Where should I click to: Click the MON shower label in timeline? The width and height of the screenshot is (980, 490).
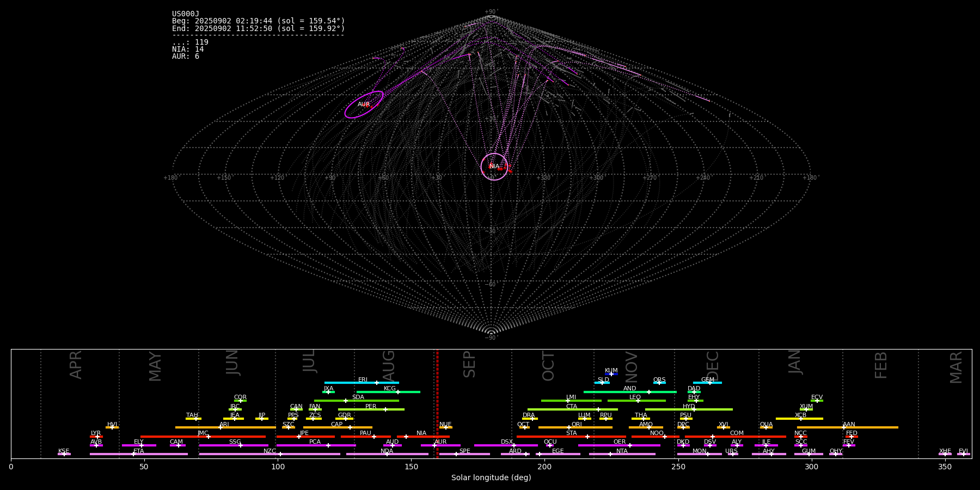pos(699,451)
